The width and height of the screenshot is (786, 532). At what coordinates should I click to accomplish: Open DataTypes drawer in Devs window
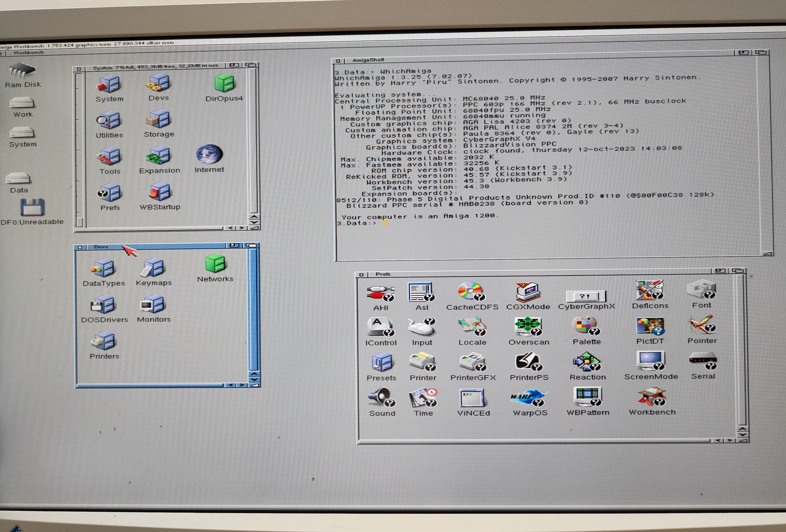pos(103,268)
